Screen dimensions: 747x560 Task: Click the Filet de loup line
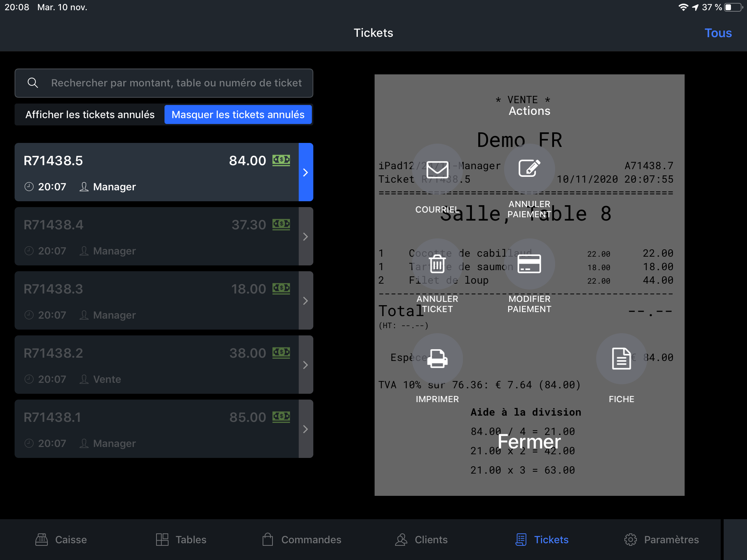[526, 280]
